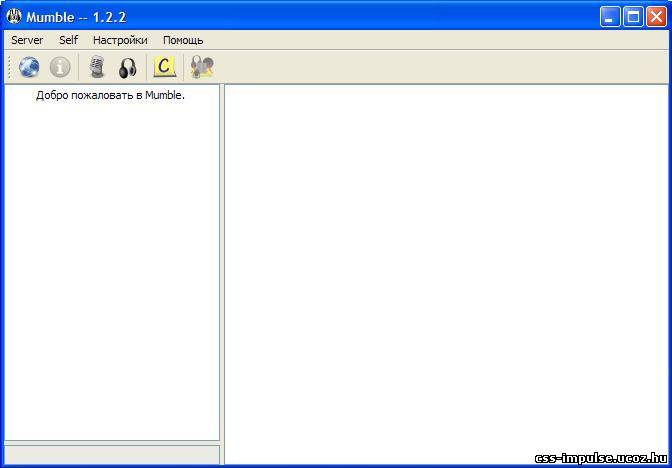672x468 pixels.
Task: Click the 'Добро пожаловать в Mumble.' log text
Action: coord(110,96)
